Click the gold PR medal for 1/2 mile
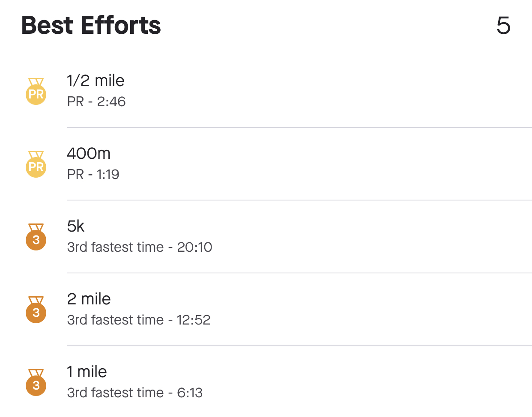532x417 pixels. pyautogui.click(x=36, y=92)
